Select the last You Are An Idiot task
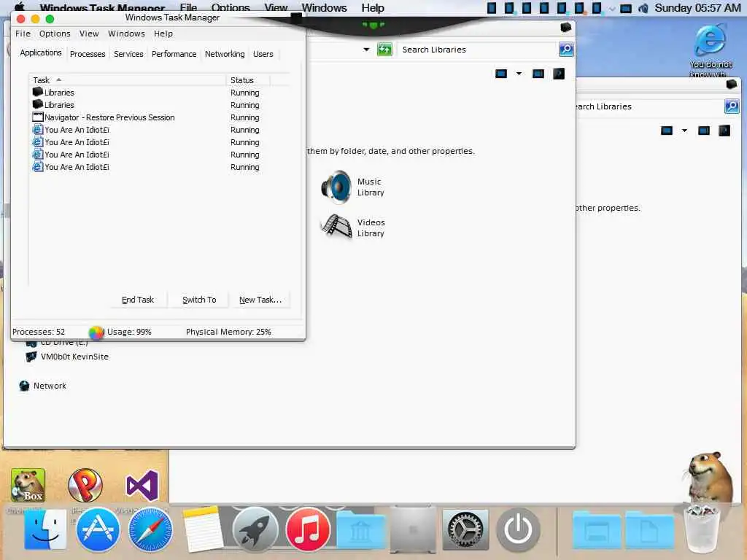Viewport: 747px width, 560px height. click(160, 167)
